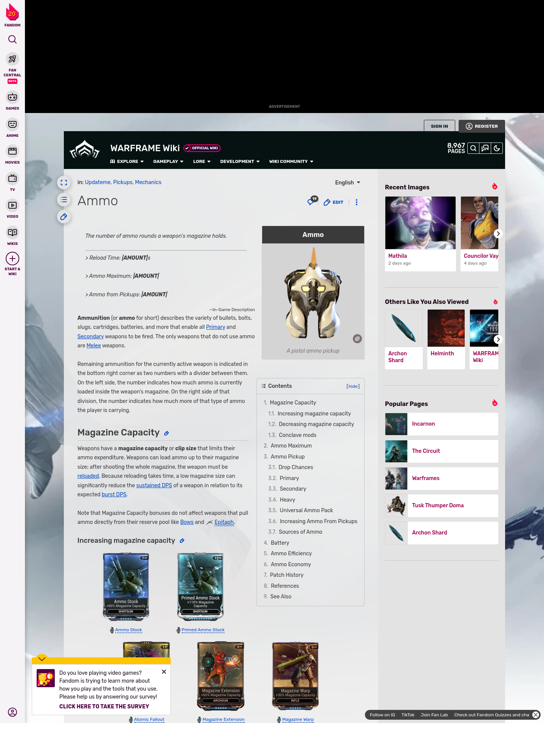Open the Epitaph weapon link

[224, 522]
